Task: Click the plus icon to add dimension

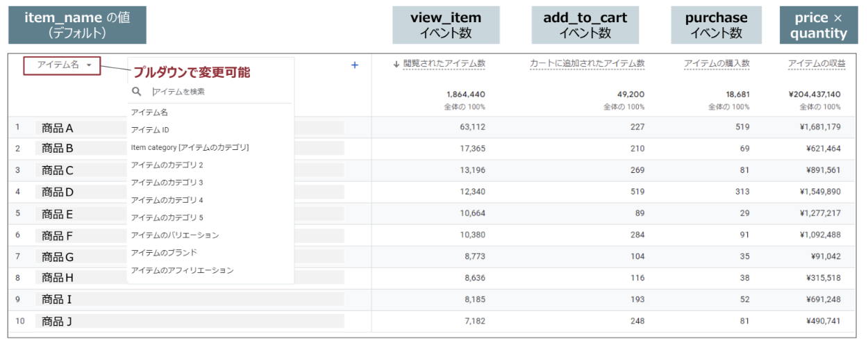Action: click(354, 65)
